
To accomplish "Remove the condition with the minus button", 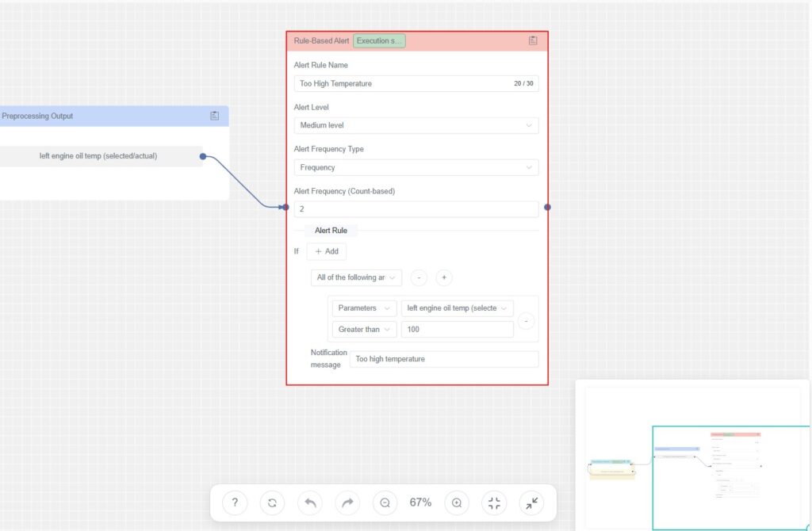I will point(525,321).
